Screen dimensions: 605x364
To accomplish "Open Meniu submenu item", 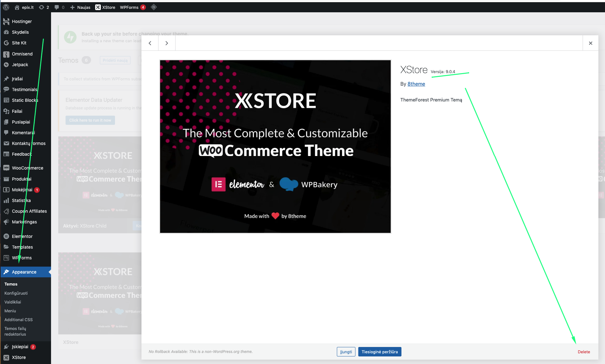I will (x=10, y=311).
